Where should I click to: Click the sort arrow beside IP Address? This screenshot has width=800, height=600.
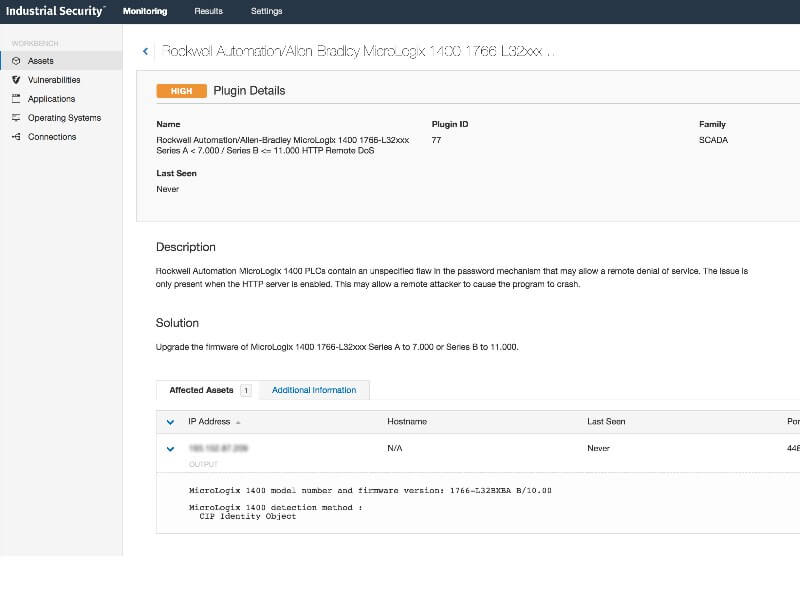[x=238, y=422]
